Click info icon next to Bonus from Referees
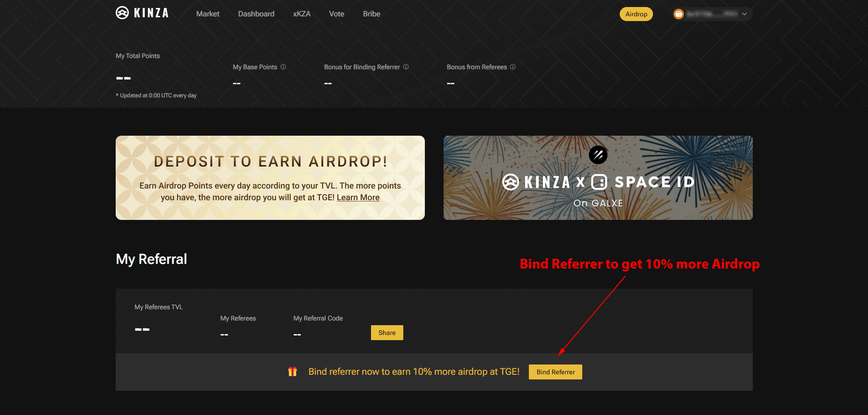 tap(513, 67)
